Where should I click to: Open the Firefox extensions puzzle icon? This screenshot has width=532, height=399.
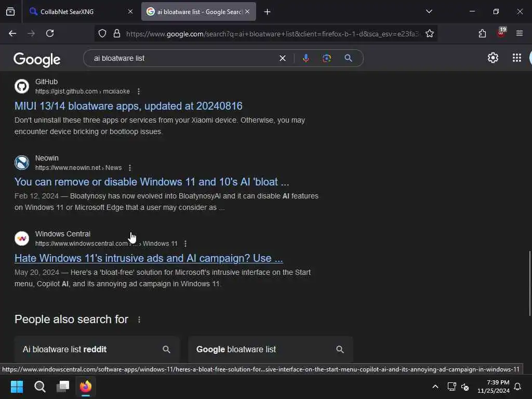[x=483, y=33]
